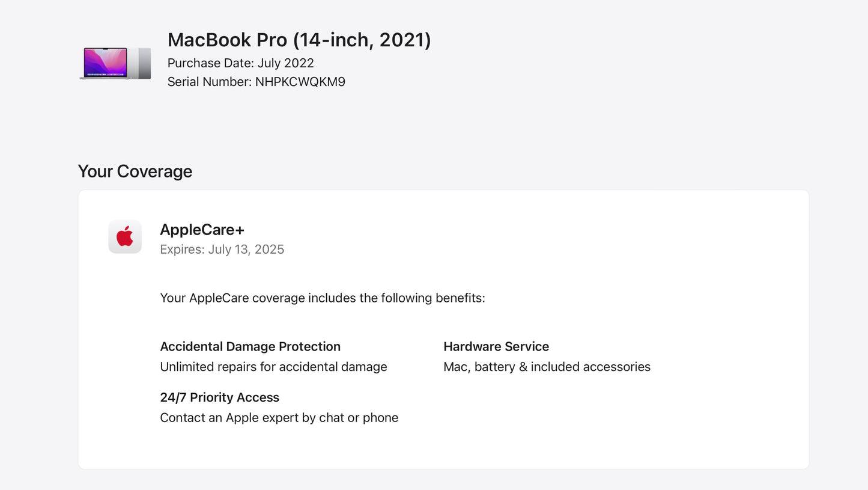Screen dimensions: 868x490
Task: Select the 24/7 Priority Access heading
Action: click(x=219, y=397)
